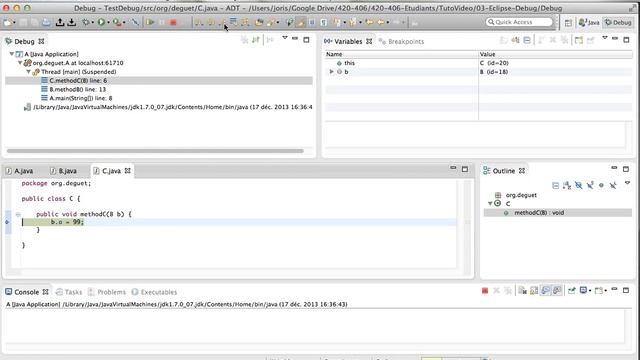This screenshot has width=640, height=360.
Task: Click the Open Perspective icon
Action: [x=568, y=23]
